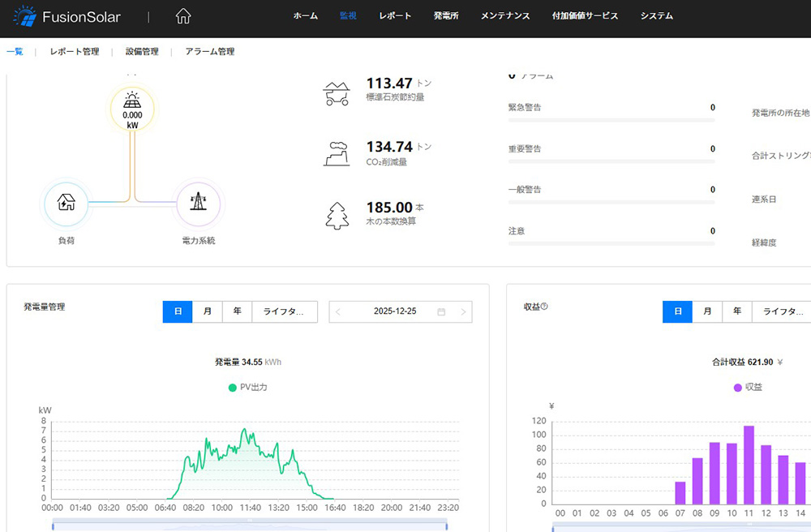811x532 pixels.
Task: Click the tree equivalent icon
Action: [337, 216]
